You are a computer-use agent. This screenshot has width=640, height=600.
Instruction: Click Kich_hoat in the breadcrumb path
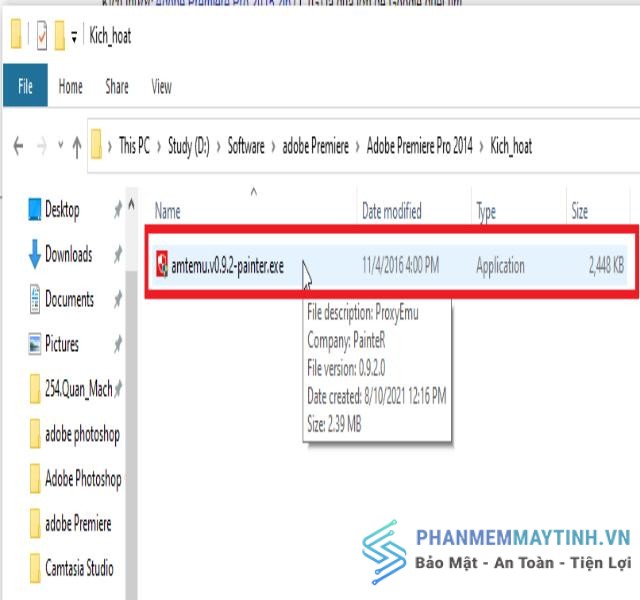511,146
